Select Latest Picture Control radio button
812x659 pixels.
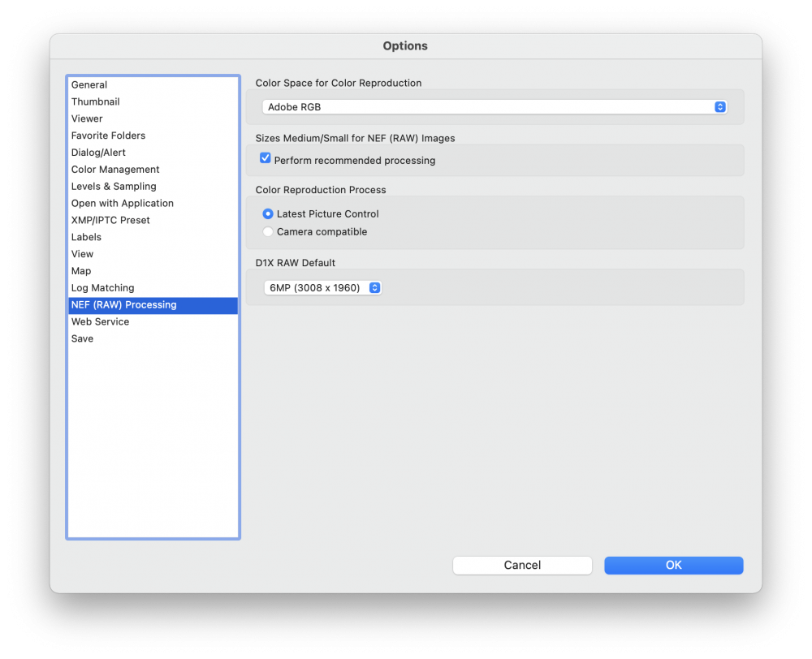268,213
